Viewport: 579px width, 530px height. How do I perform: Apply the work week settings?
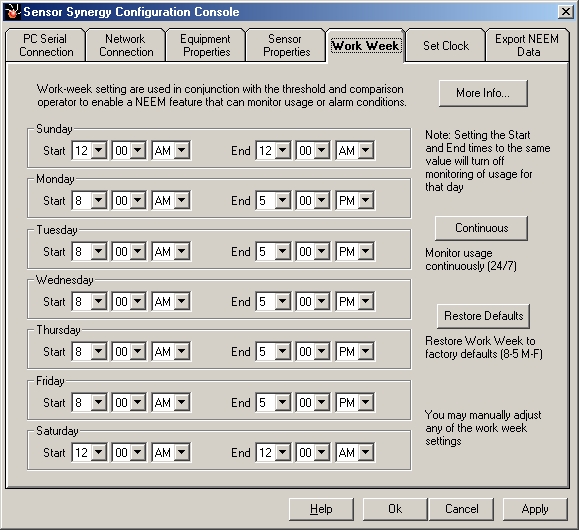point(535,509)
